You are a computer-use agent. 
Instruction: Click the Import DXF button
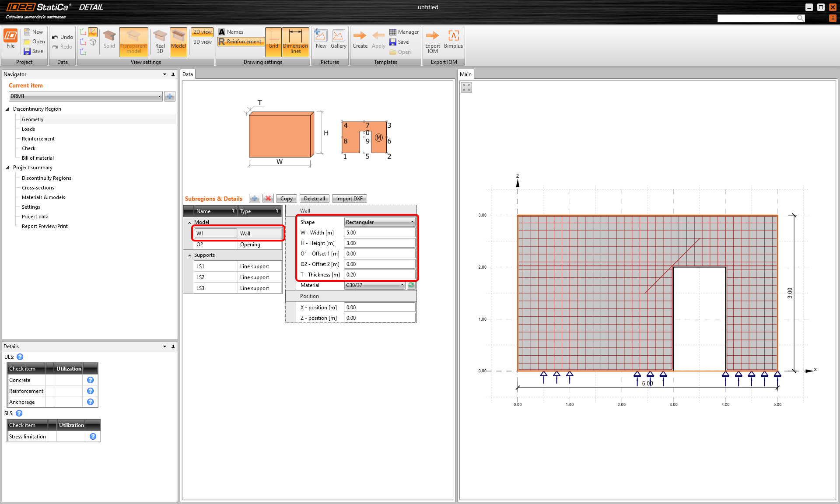(349, 199)
